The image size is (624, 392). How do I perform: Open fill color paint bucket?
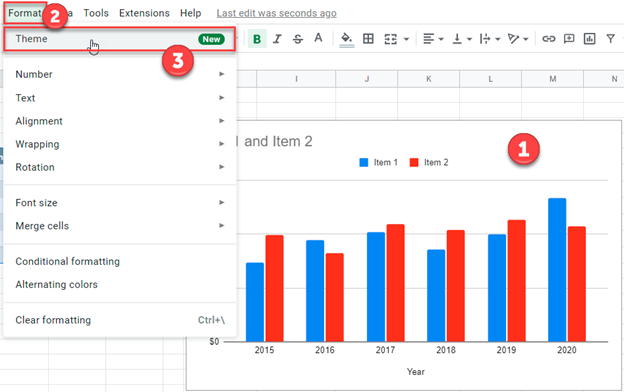(x=347, y=39)
